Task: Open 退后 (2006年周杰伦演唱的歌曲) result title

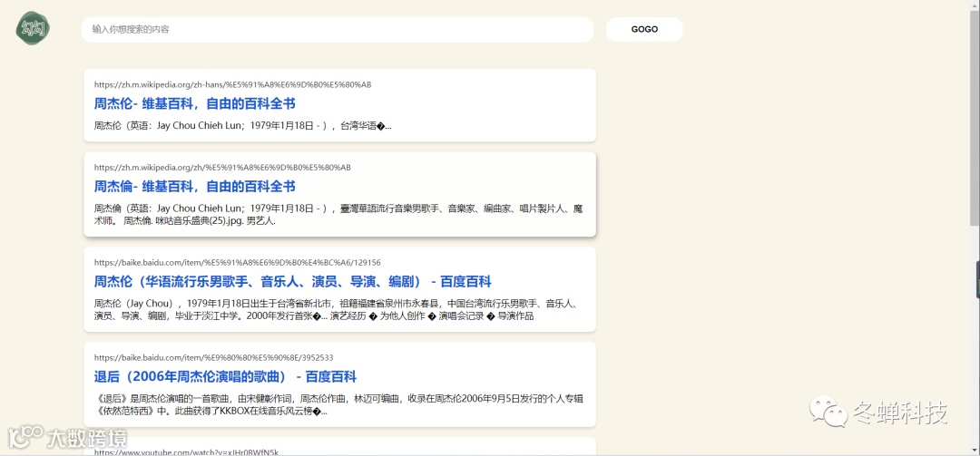Action: coord(225,376)
